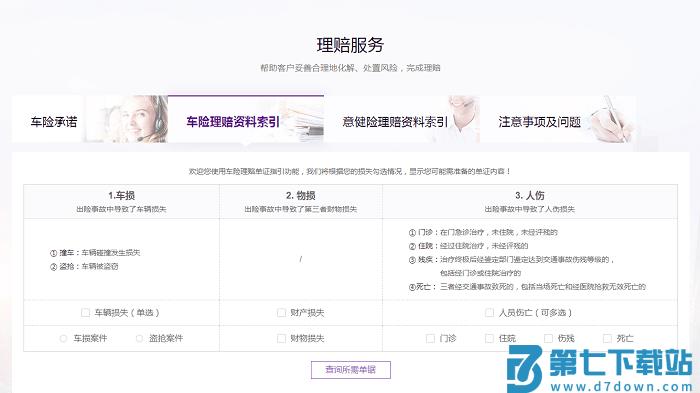Viewport: 700px width, 393px height.
Task: Click the 查询所需单据 button
Action: coord(351,370)
